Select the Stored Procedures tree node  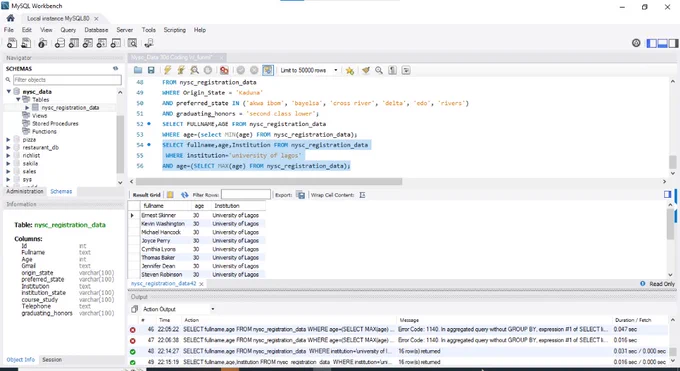[55, 124]
